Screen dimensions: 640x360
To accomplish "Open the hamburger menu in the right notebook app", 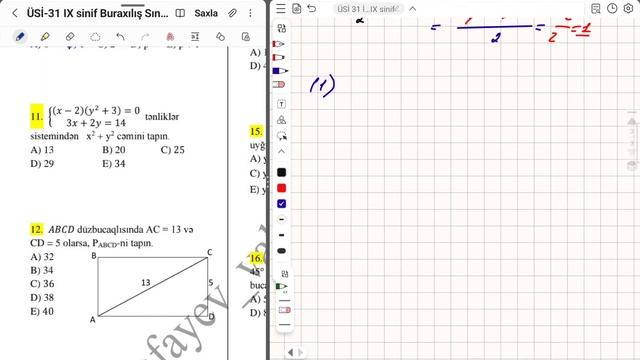I will pyautogui.click(x=281, y=8).
